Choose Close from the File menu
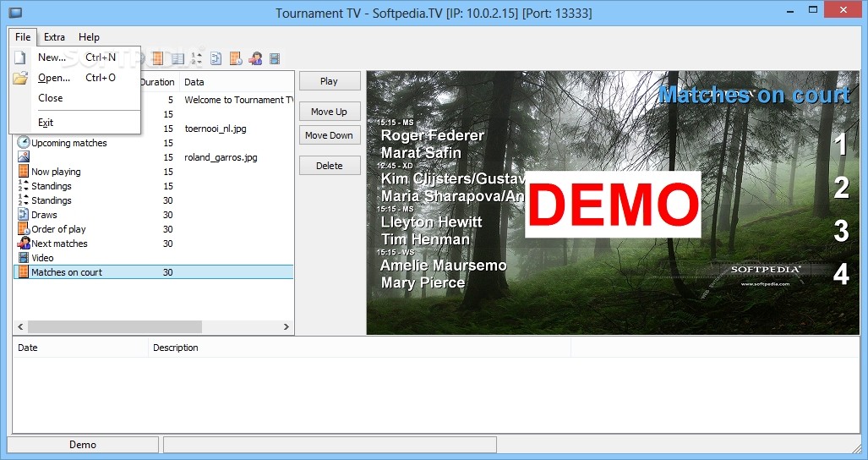Image resolution: width=868 pixels, height=460 pixels. point(75,98)
